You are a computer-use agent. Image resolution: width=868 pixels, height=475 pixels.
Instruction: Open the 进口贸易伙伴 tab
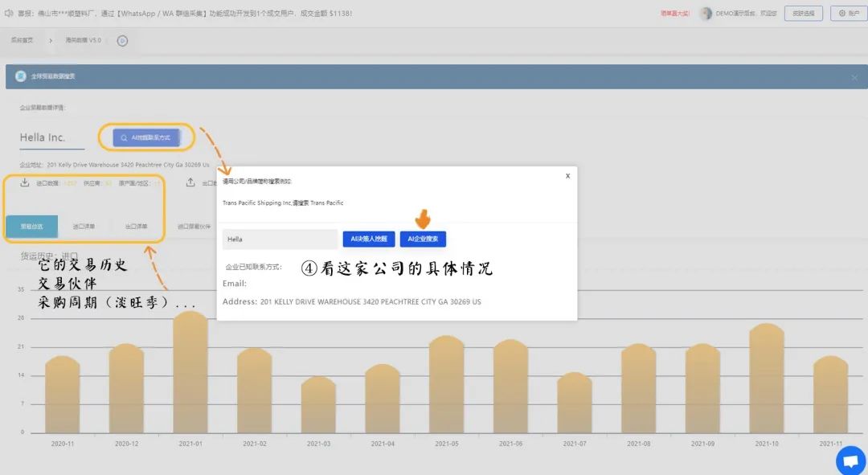click(194, 227)
